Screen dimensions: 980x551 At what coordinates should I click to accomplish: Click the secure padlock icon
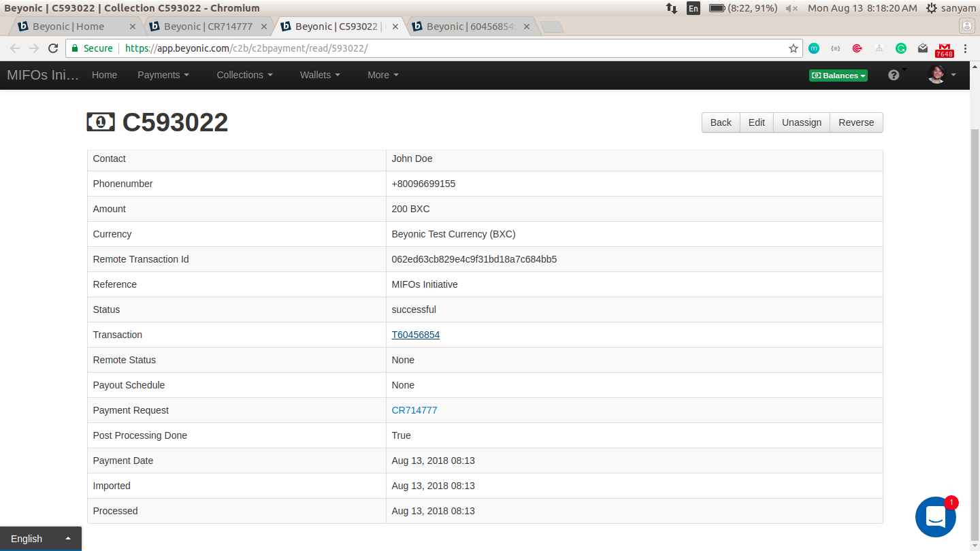point(75,48)
